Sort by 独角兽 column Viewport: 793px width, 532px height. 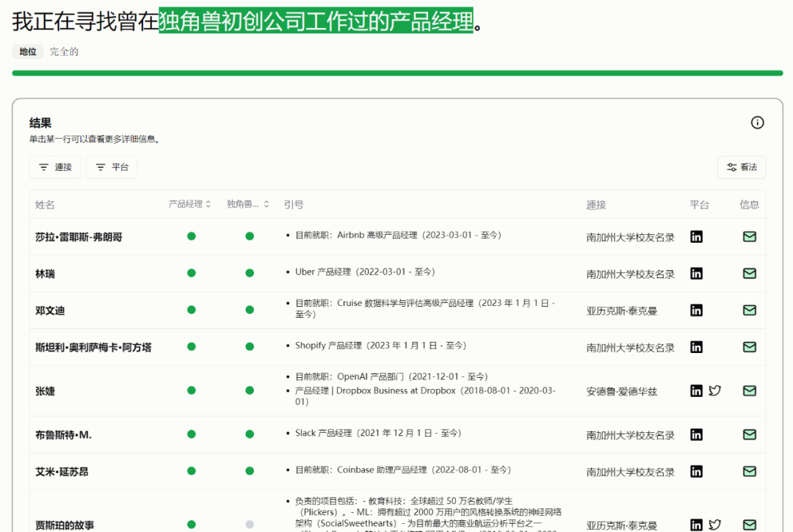tap(248, 204)
